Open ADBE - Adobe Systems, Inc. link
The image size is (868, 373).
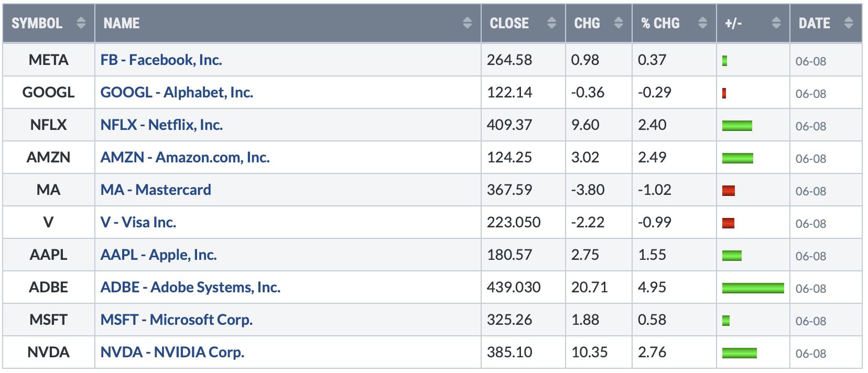tap(191, 287)
